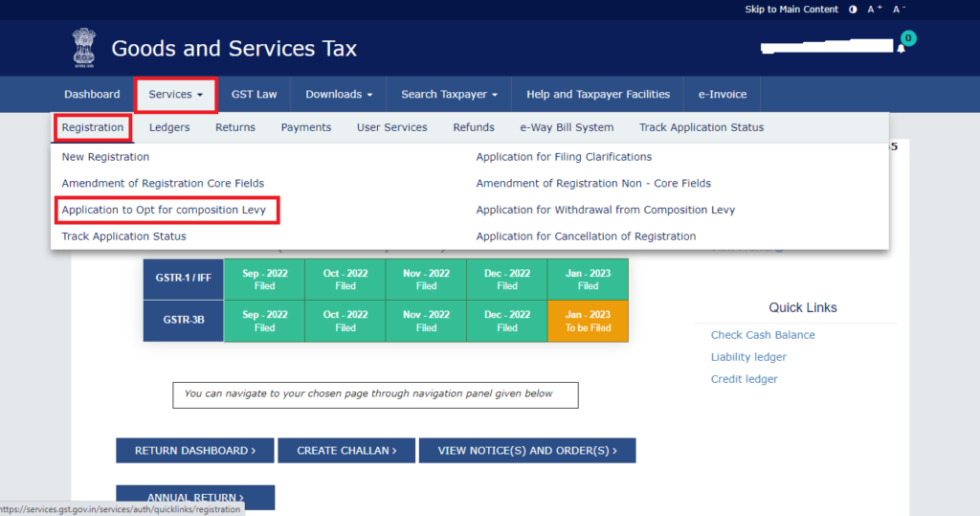Screen dimensions: 980x516
Task: Open Application for Withdrawal from Composition Levy
Action: coord(605,211)
